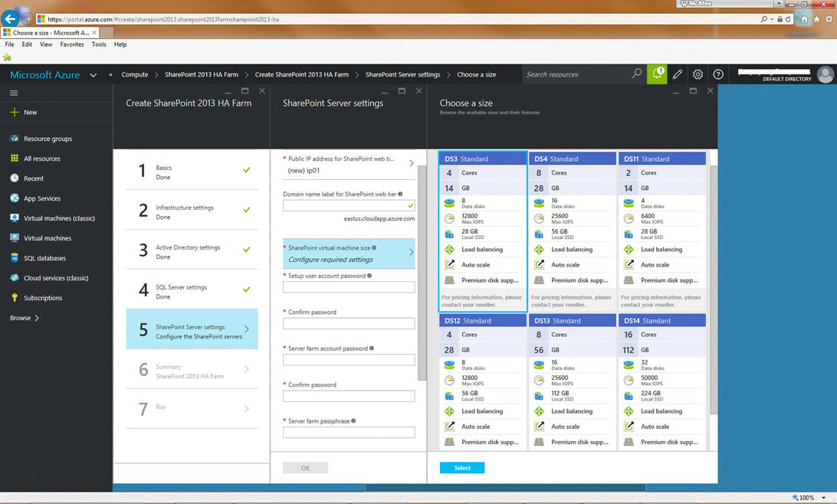The image size is (837, 504).
Task: Click the pencil edit icon in top bar
Action: [x=678, y=74]
